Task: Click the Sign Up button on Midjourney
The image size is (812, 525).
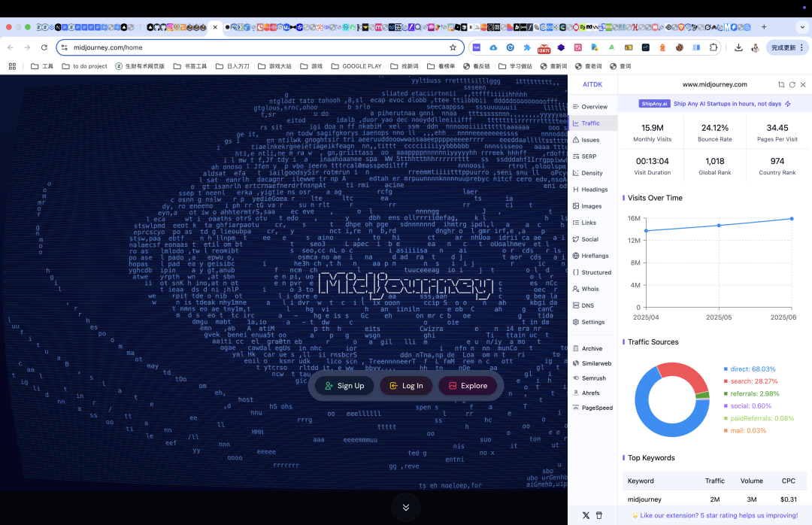Action: tap(344, 386)
